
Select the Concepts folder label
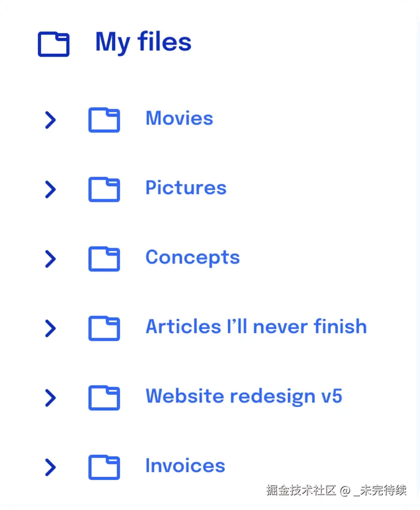pyautogui.click(x=192, y=257)
